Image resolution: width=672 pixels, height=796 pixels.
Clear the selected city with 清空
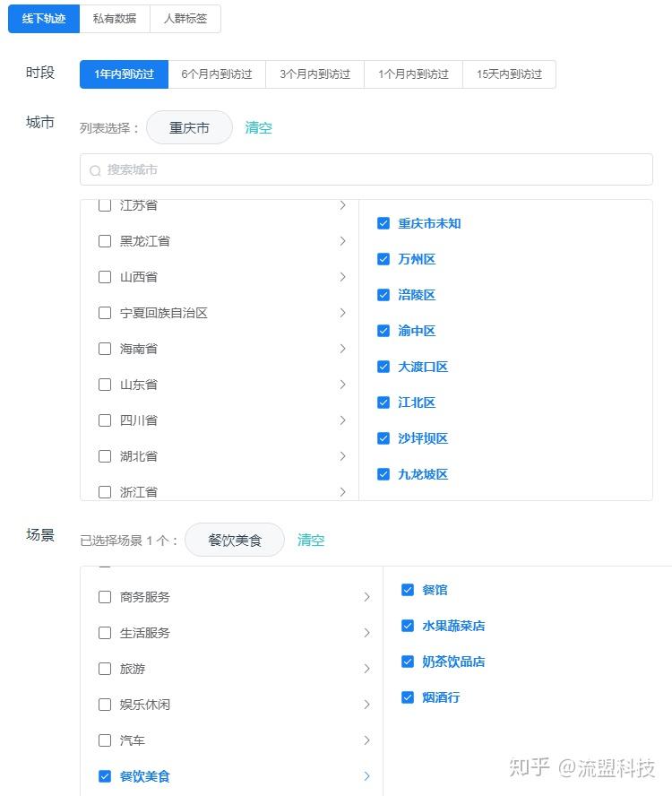(258, 128)
